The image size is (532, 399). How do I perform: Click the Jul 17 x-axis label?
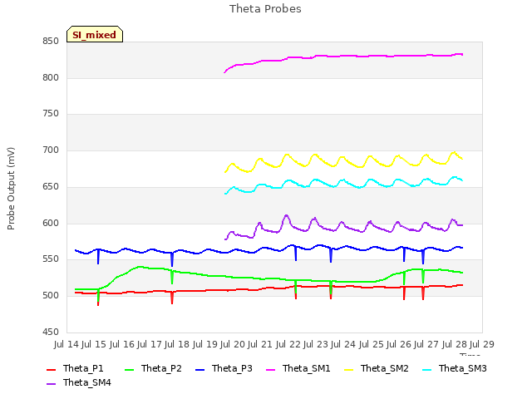coord(150,344)
